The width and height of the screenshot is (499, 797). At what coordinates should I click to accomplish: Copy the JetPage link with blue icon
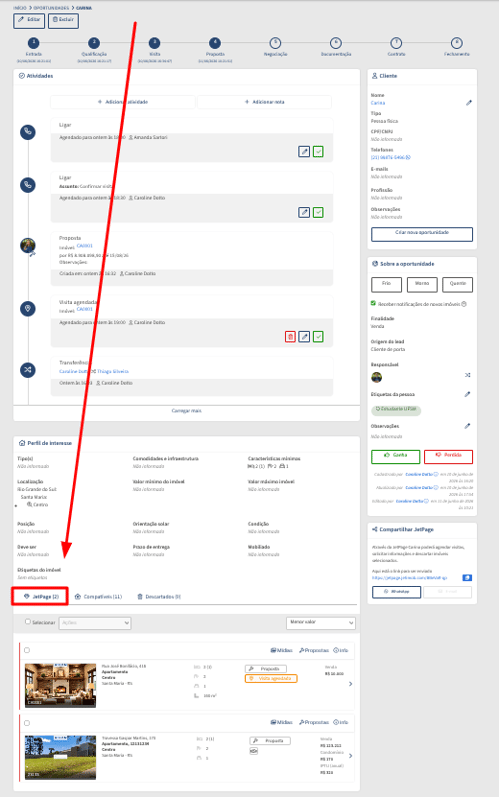pyautogui.click(x=467, y=577)
